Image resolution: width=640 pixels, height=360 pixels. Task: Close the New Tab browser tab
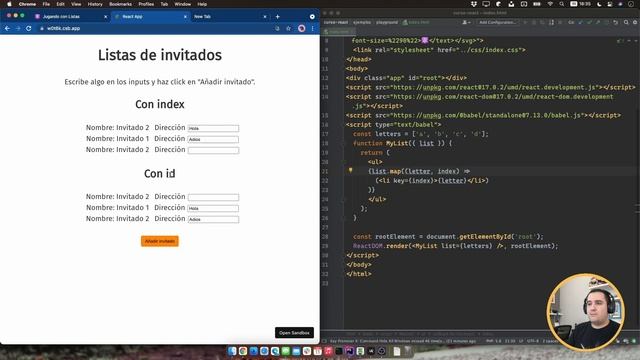point(265,17)
